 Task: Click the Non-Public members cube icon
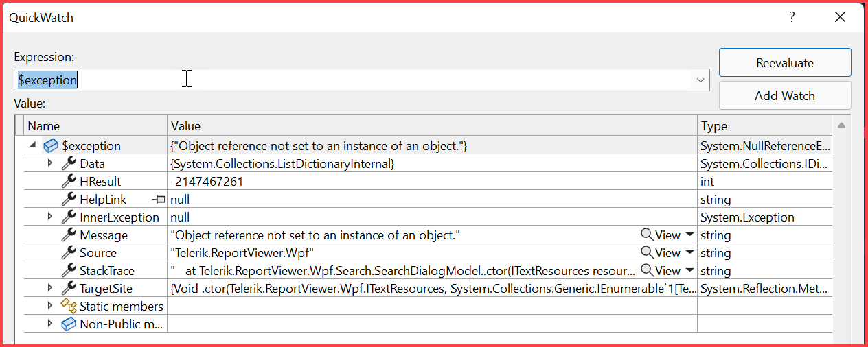69,324
